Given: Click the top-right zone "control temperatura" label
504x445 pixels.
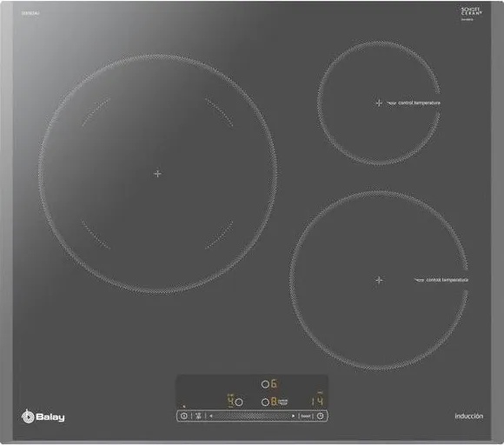Looking at the screenshot, I should tap(419, 103).
